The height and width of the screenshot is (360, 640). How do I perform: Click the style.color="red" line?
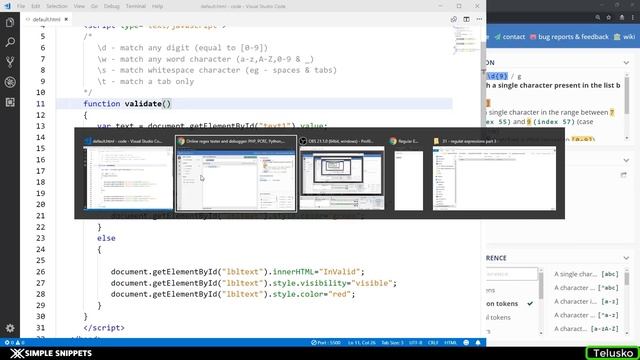click(x=233, y=294)
